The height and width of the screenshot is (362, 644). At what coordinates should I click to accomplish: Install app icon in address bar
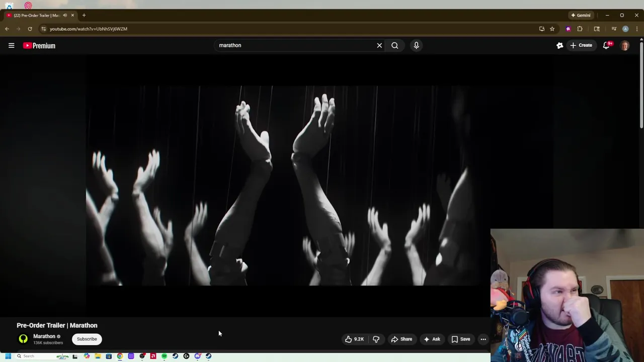click(x=542, y=29)
